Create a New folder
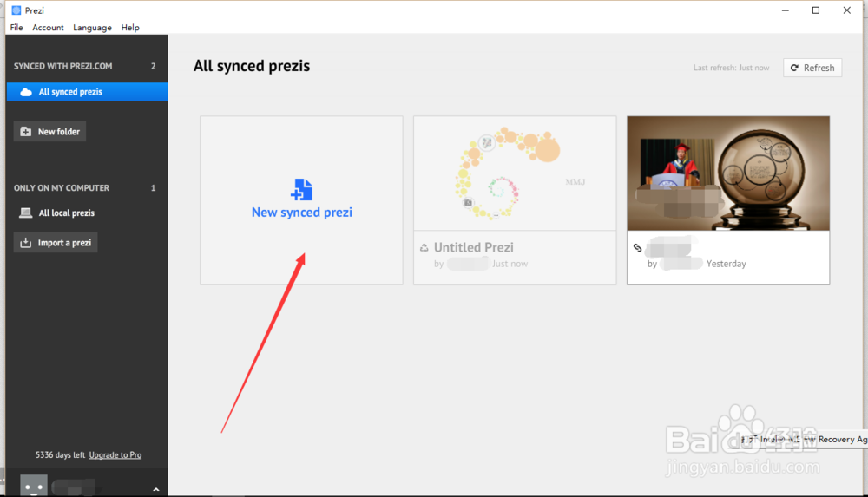The image size is (868, 497). point(49,132)
